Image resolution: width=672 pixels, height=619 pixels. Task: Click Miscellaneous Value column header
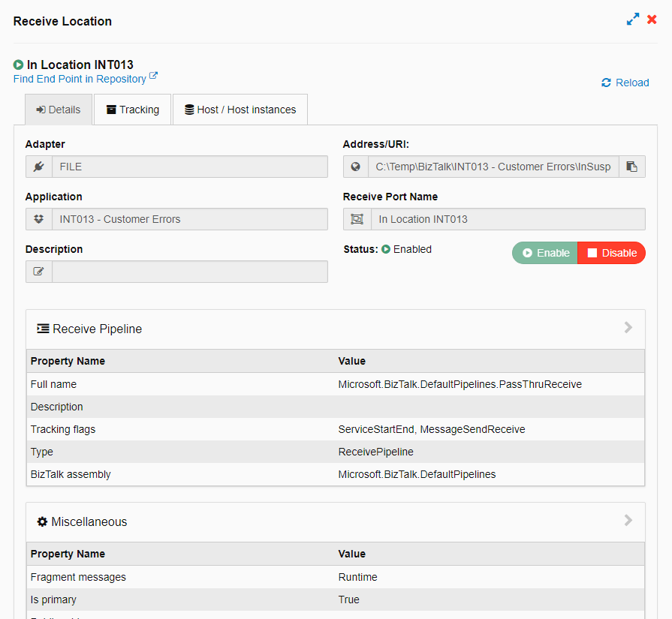[352, 554]
